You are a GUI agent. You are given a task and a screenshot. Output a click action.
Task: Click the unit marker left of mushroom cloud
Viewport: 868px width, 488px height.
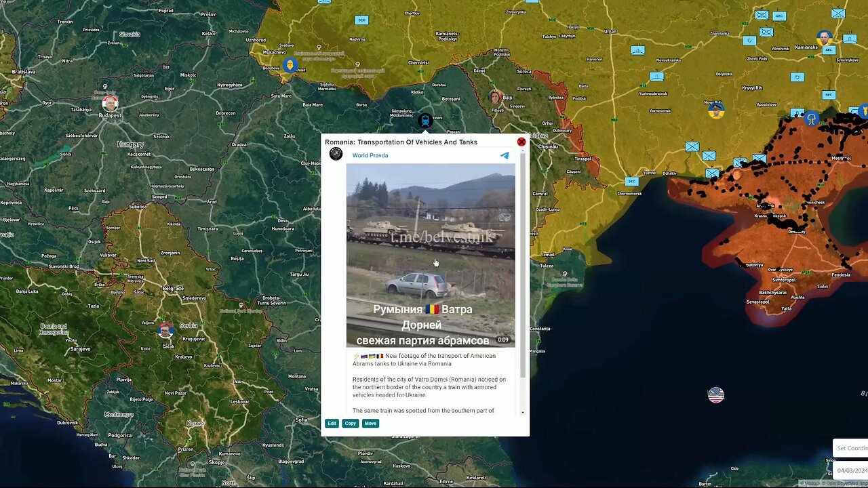pos(797,113)
